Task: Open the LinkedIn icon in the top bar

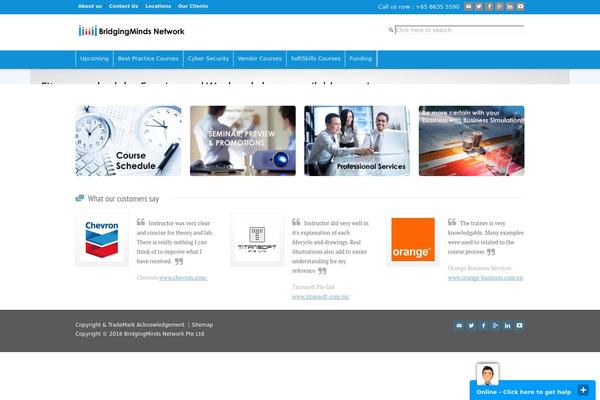Action: tap(510, 7)
